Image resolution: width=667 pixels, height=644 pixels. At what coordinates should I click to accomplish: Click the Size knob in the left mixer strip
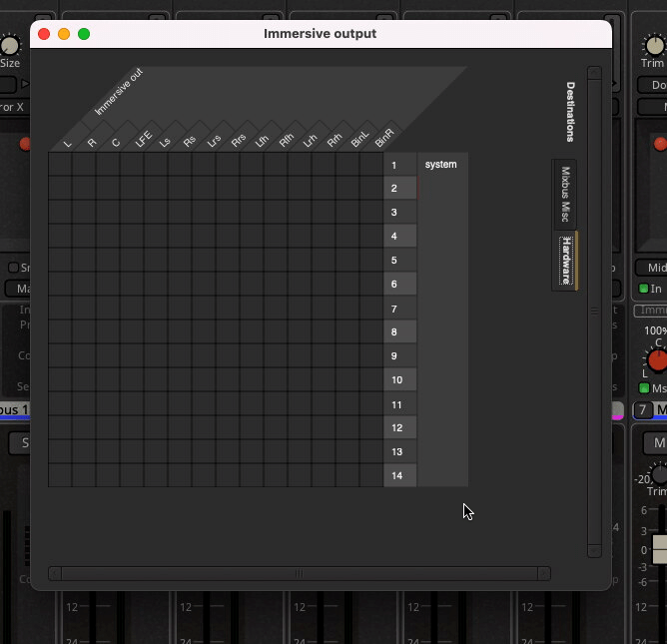coord(10,46)
